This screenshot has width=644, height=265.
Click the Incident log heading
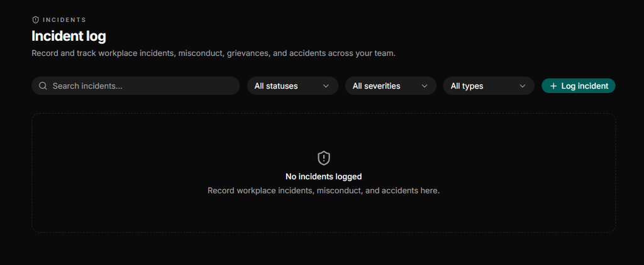(69, 36)
